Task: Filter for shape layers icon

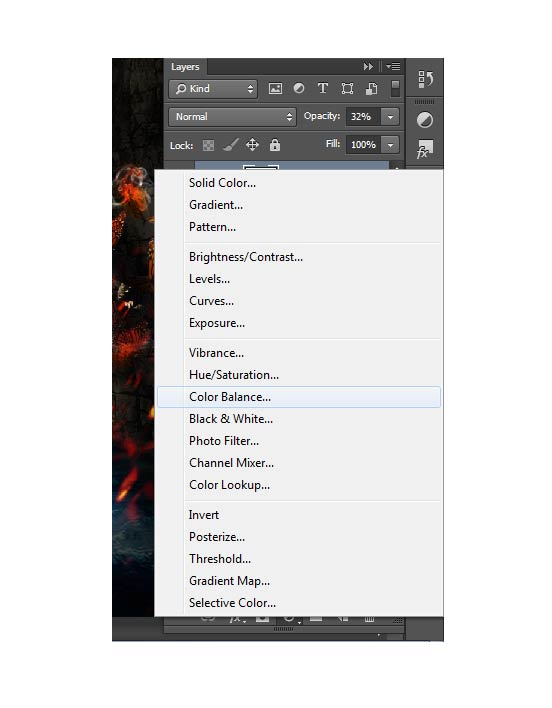Action: 347,88
